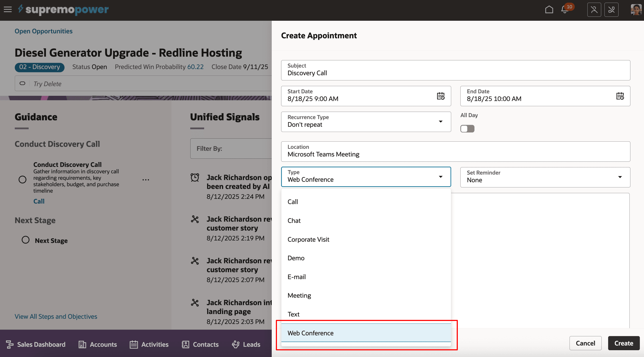The height and width of the screenshot is (357, 644).
Task: Select the Next Stage radio circle
Action: [x=26, y=240]
